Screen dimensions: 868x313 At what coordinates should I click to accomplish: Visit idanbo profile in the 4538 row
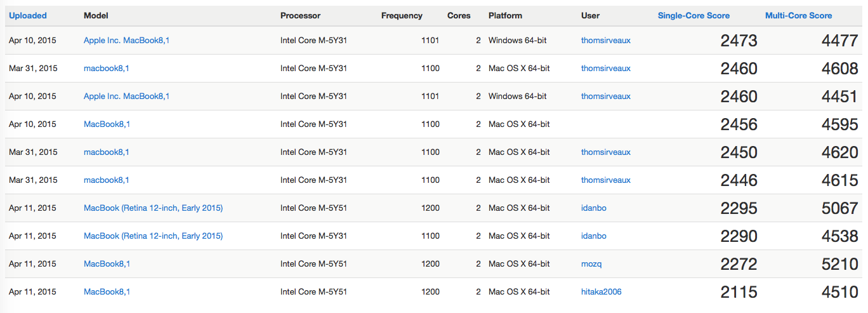pos(594,236)
